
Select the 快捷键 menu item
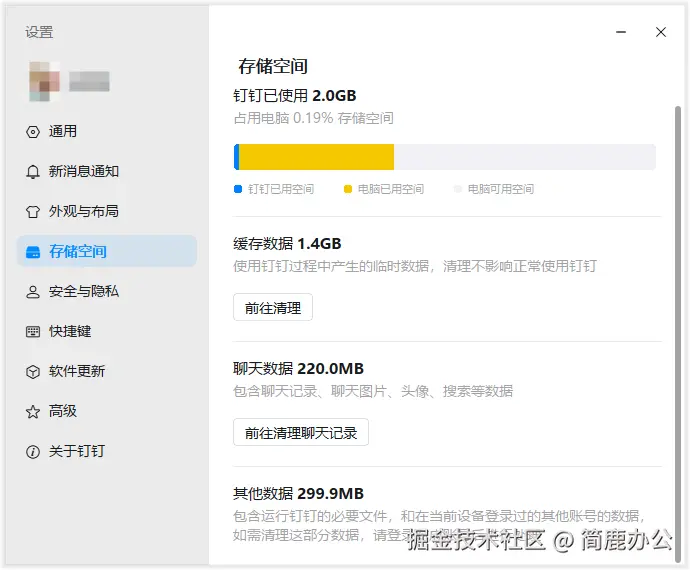[x=70, y=332]
